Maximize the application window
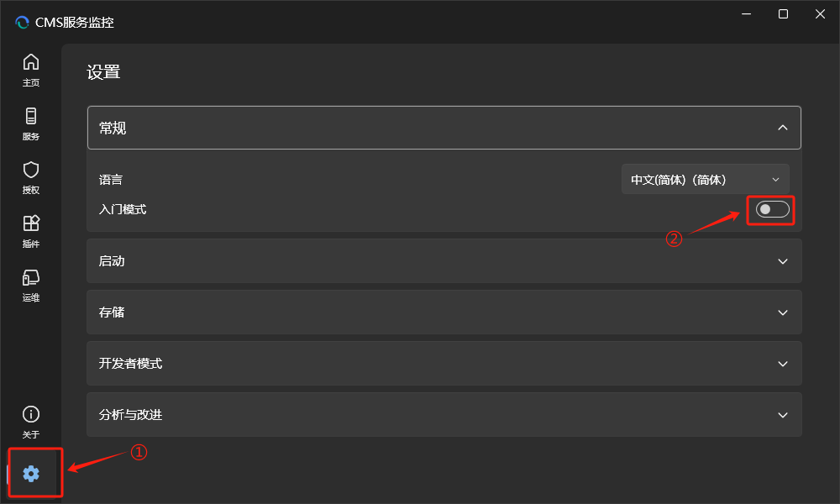The width and height of the screenshot is (840, 504). pyautogui.click(x=783, y=14)
